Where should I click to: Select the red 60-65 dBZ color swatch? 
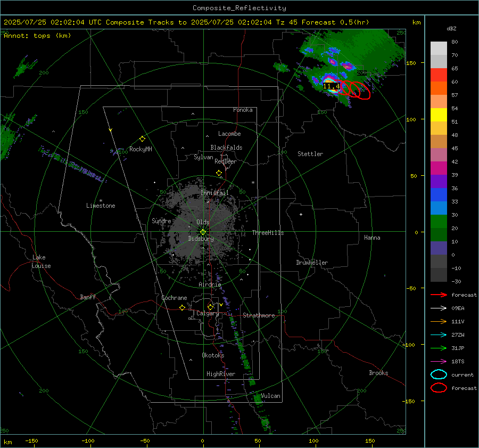439,75
